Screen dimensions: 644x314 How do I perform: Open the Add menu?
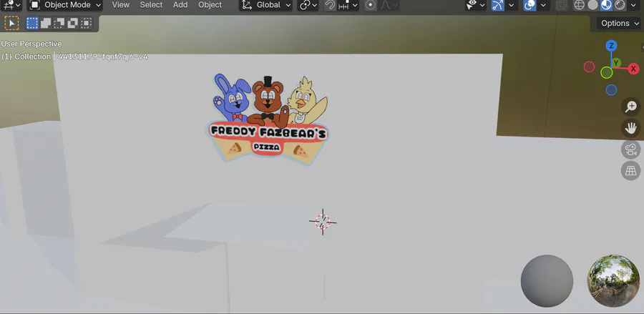[x=180, y=5]
